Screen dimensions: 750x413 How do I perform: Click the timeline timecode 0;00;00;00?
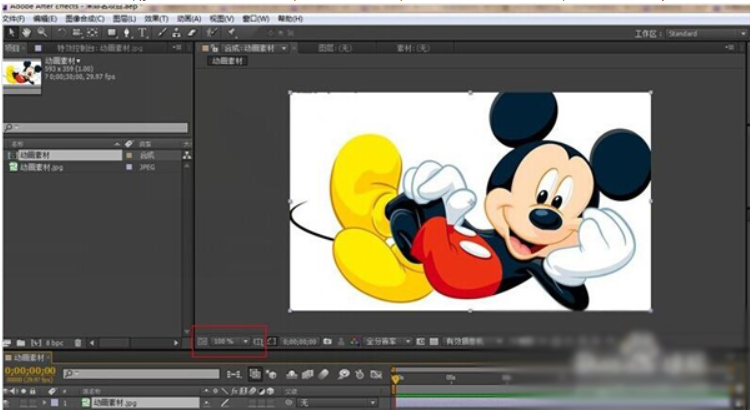pos(30,371)
